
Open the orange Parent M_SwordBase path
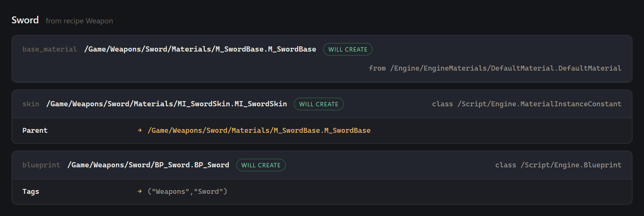[259, 130]
